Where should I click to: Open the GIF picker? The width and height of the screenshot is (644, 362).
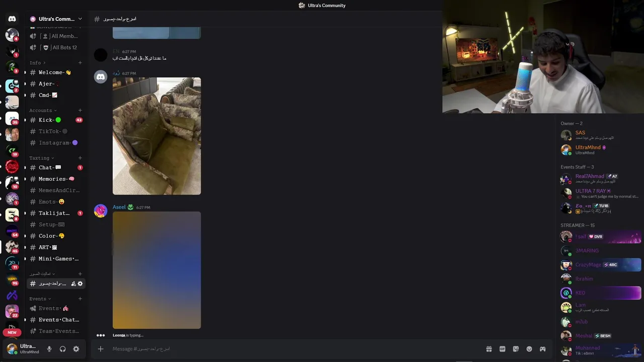coord(502,349)
